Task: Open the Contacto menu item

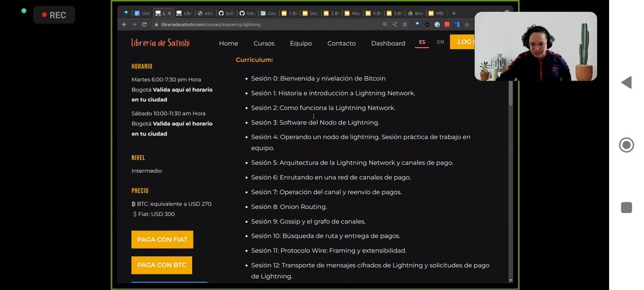Action: point(342,44)
